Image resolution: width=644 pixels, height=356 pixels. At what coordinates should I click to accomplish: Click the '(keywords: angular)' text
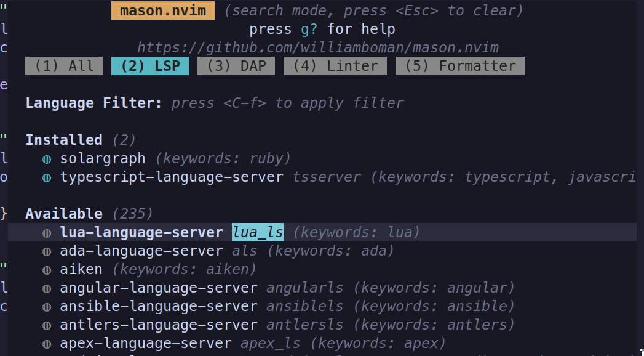pyautogui.click(x=434, y=288)
